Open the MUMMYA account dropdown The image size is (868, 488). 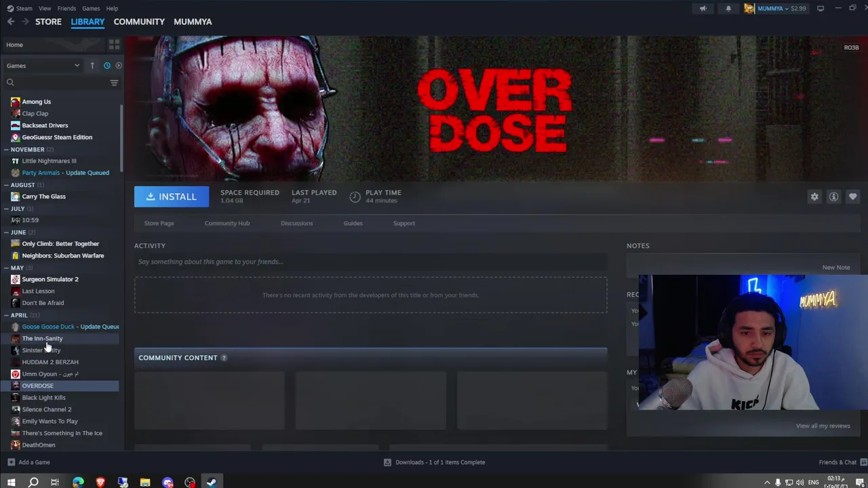point(775,9)
